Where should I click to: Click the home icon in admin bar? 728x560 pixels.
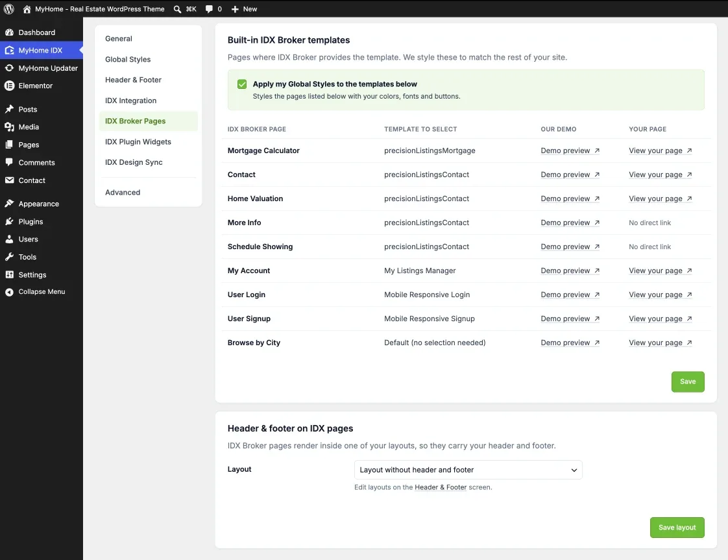[27, 9]
